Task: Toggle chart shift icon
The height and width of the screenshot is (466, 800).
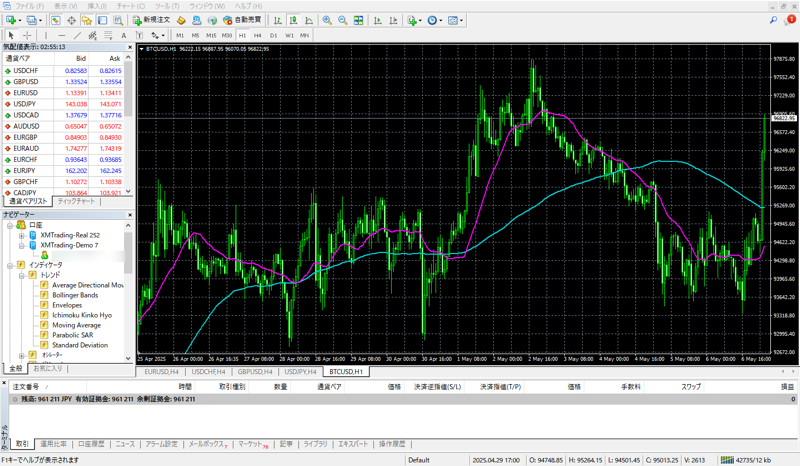Action: point(393,20)
